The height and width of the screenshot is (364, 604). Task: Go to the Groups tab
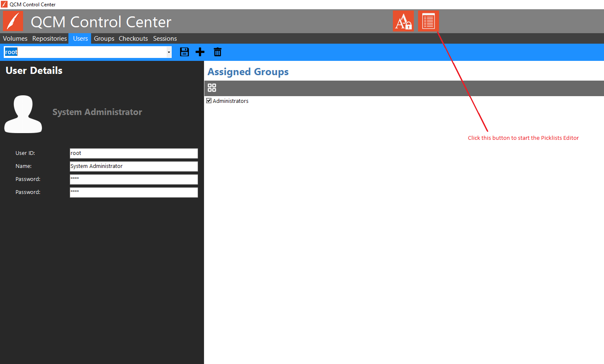(104, 39)
